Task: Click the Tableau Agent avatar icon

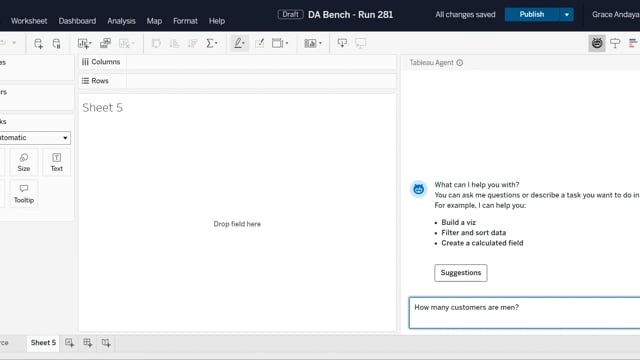Action: tap(418, 189)
